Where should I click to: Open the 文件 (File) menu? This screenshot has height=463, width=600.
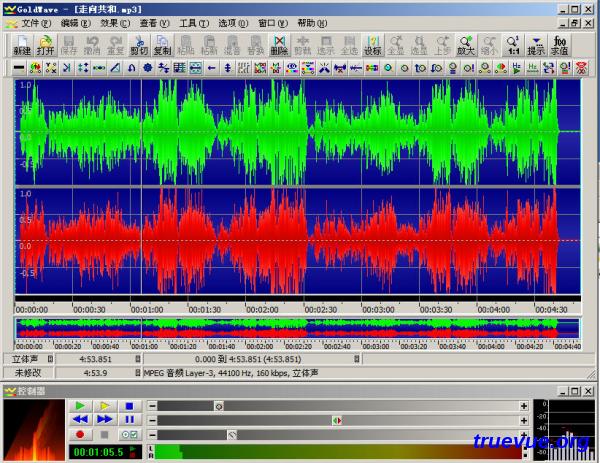[x=36, y=23]
